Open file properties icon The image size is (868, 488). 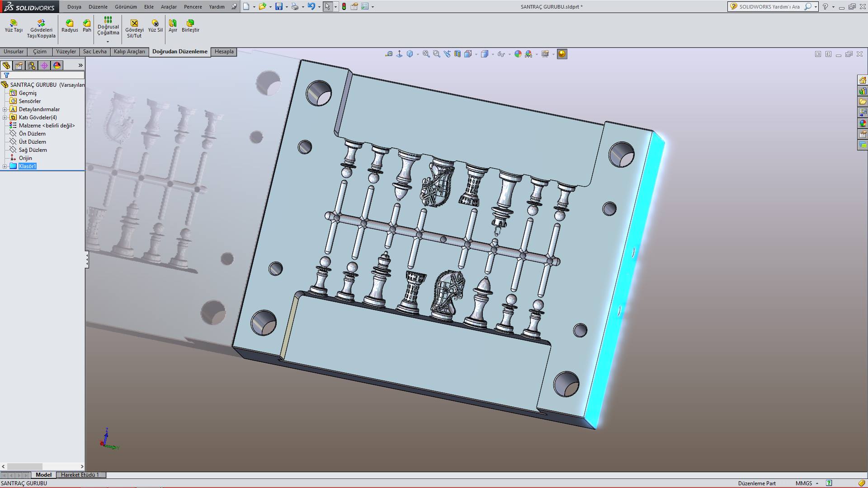354,6
